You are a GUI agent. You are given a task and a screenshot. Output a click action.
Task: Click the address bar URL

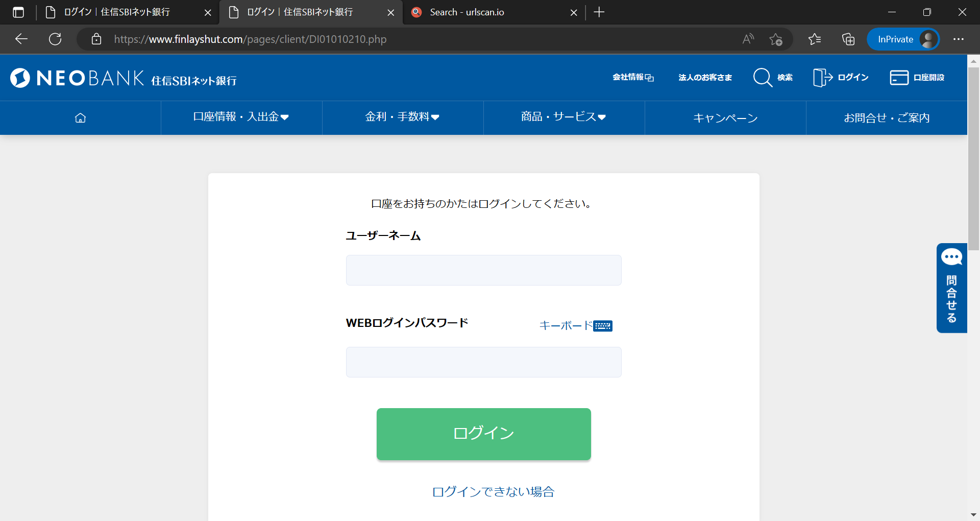(250, 39)
